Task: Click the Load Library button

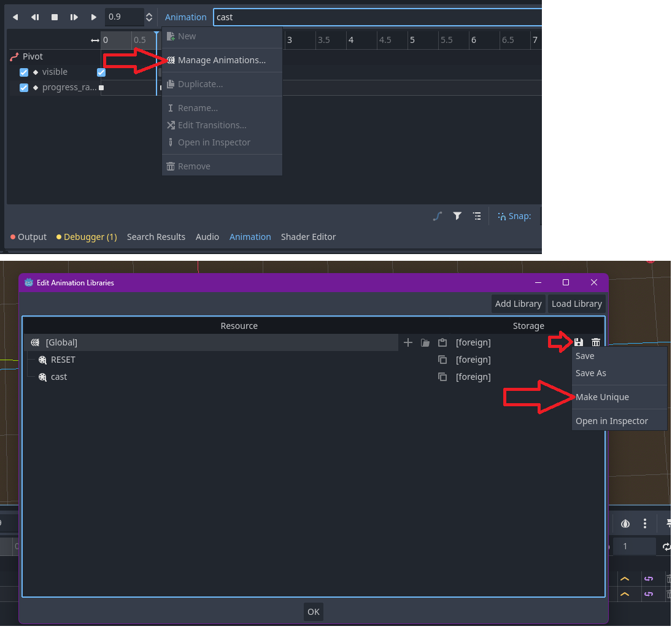Action: pyautogui.click(x=576, y=303)
